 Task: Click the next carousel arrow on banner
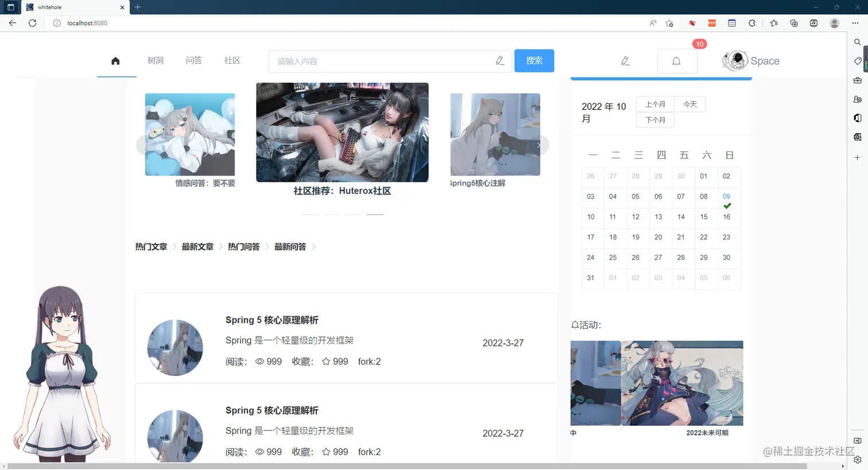tap(538, 145)
